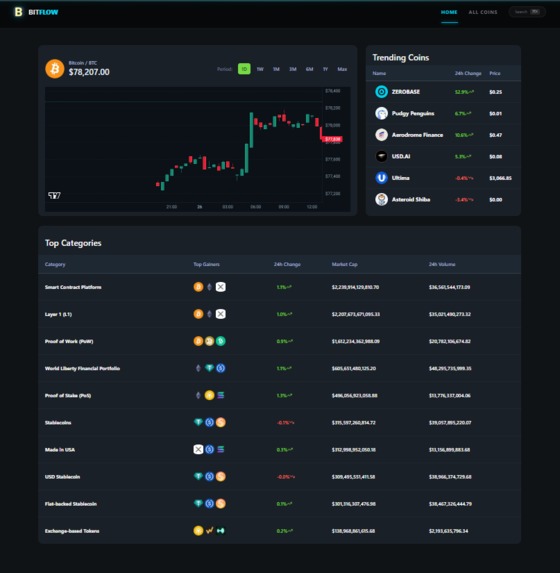Click Tether icon in Stablecoins row
560x573 pixels.
coord(198,422)
